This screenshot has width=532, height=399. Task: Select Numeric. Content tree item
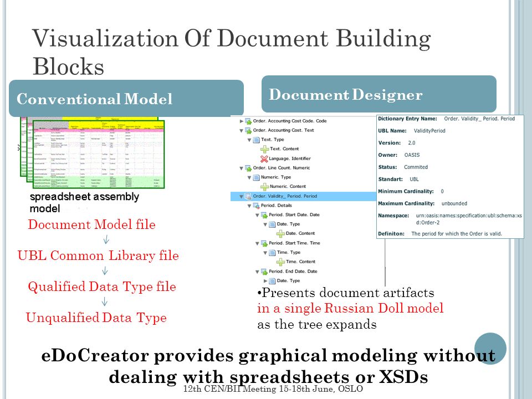click(x=288, y=187)
